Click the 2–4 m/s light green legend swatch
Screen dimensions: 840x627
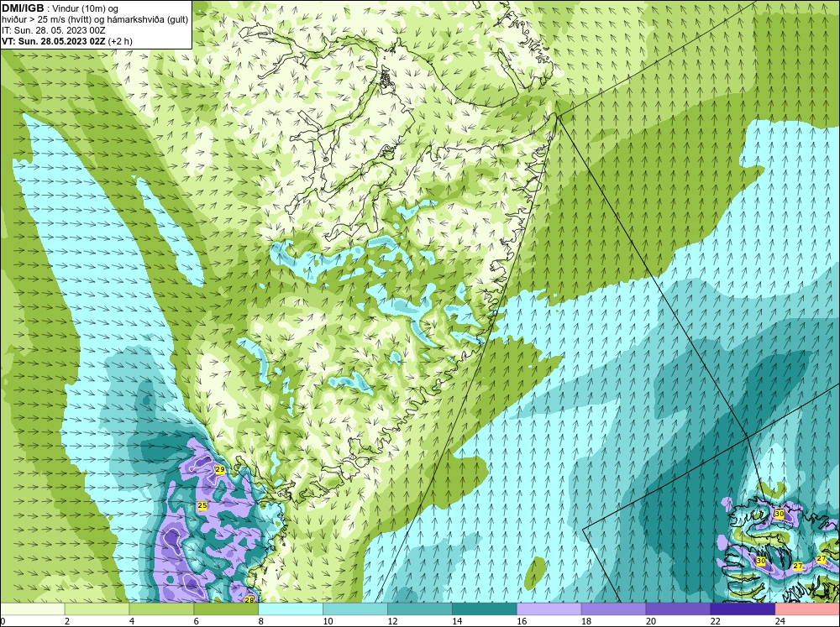click(97, 609)
